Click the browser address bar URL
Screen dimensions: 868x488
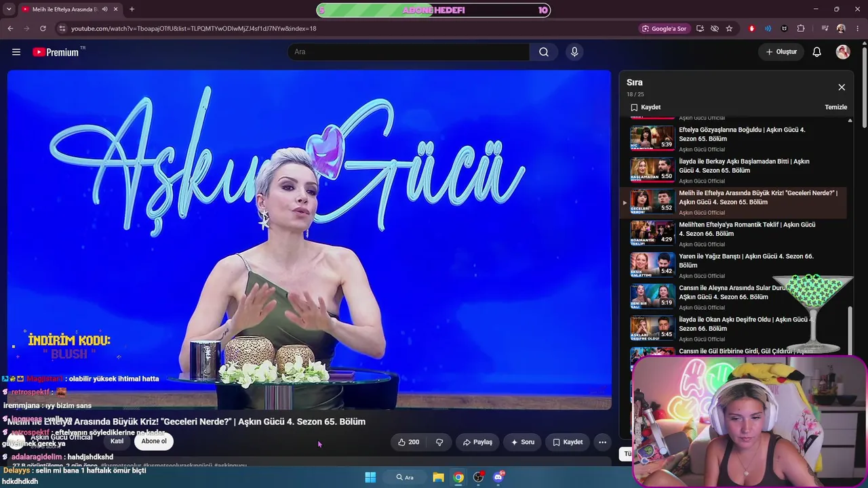pos(194,28)
